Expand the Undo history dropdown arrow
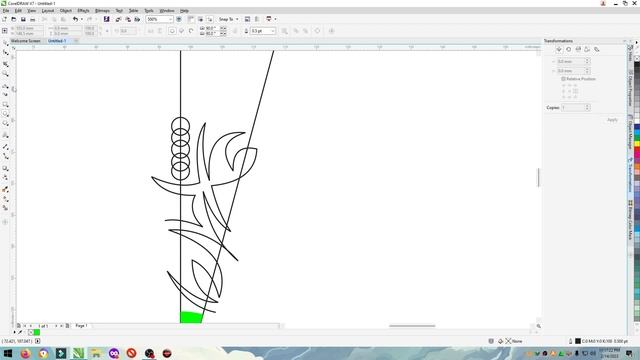This screenshot has width=640, height=360. click(x=82, y=19)
